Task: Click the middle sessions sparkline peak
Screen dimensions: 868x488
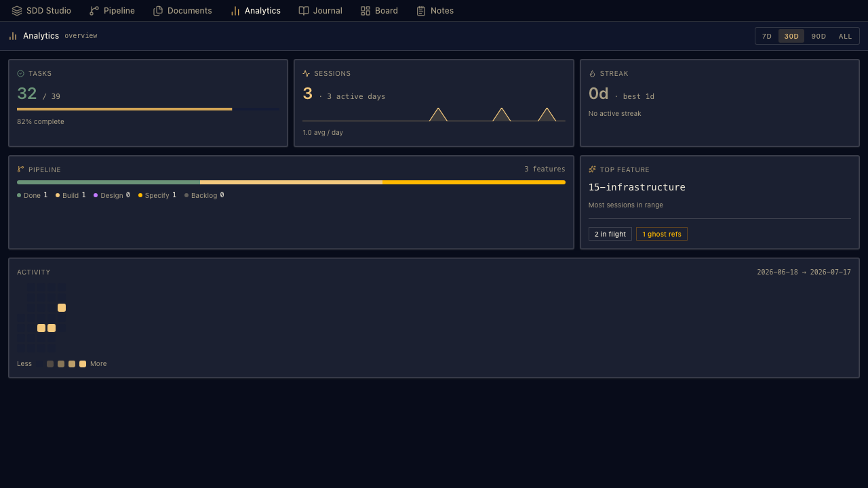Action: [x=501, y=114]
